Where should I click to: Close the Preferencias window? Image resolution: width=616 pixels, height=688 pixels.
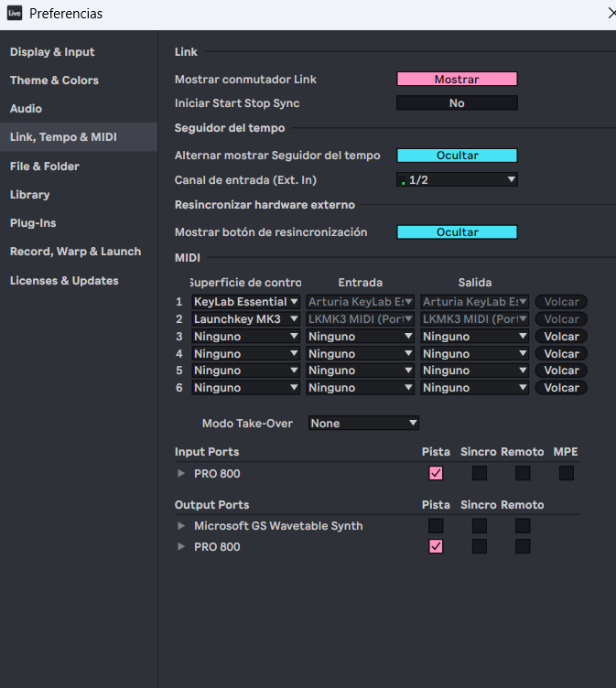pos(611,13)
